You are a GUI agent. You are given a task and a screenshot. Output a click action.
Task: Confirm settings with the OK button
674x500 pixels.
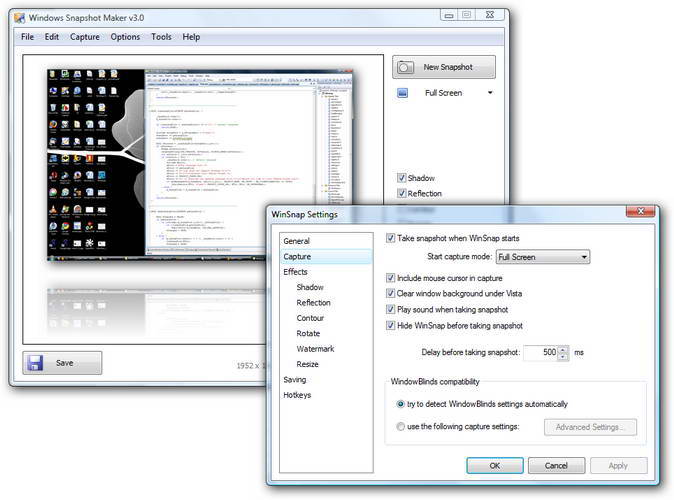coord(495,466)
